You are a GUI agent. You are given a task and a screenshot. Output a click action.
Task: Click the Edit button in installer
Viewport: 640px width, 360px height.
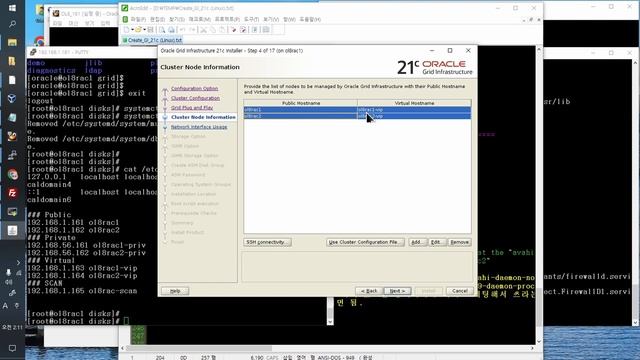click(x=437, y=242)
